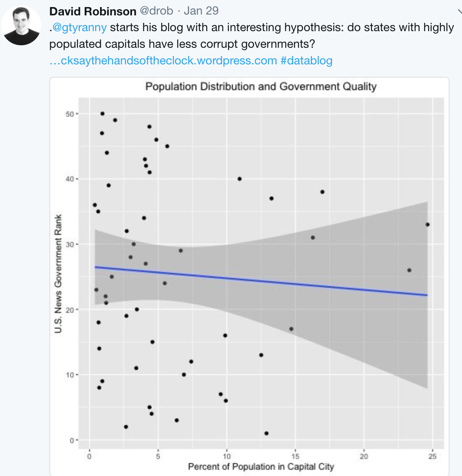
Task: Click the lowest data point, rank 1
Action: [266, 433]
